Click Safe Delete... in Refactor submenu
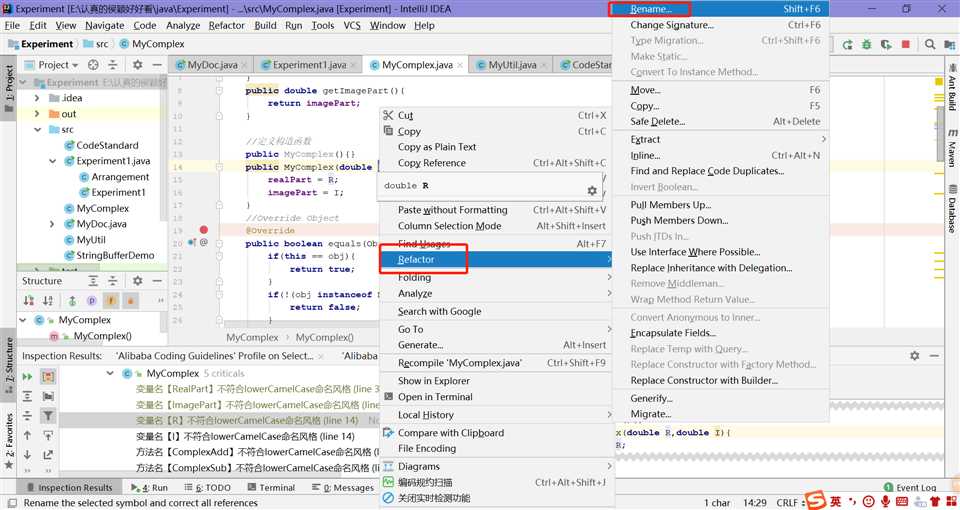Image resolution: width=960 pixels, height=510 pixels. click(x=721, y=121)
